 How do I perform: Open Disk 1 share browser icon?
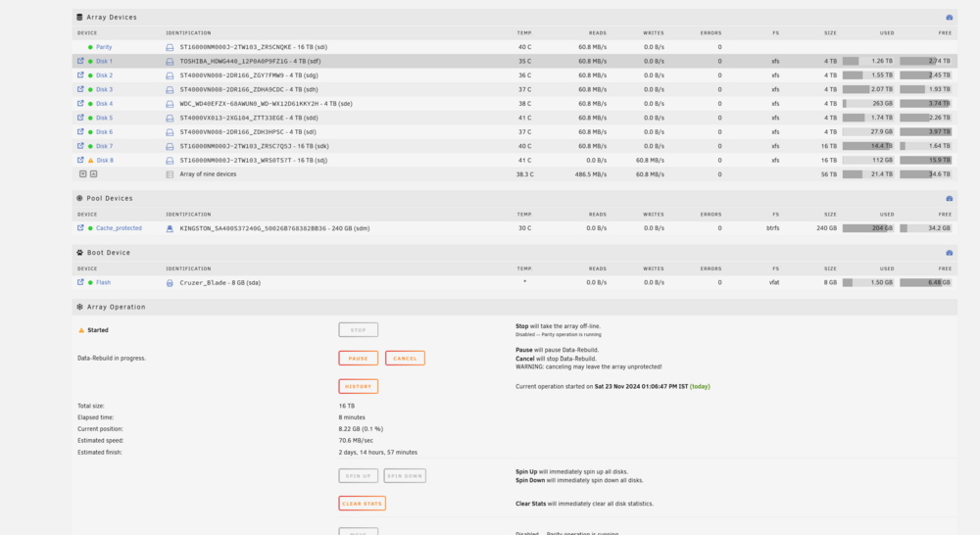[x=80, y=61]
